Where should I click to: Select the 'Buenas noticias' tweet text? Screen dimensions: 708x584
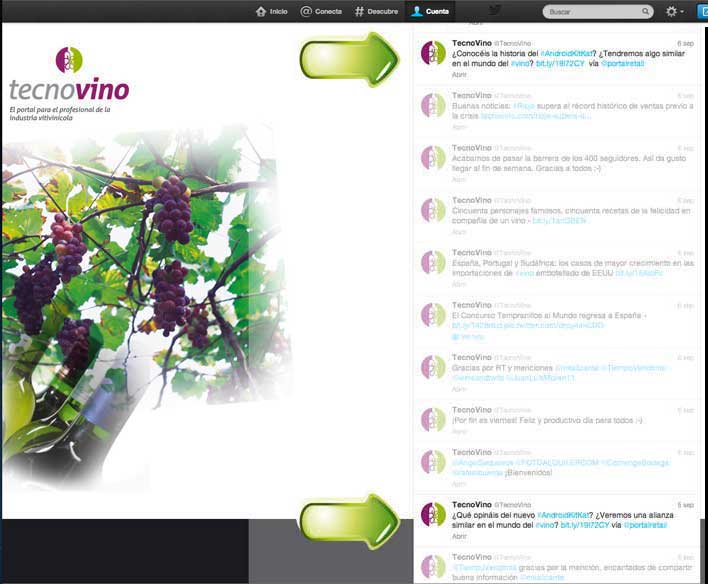[572, 111]
